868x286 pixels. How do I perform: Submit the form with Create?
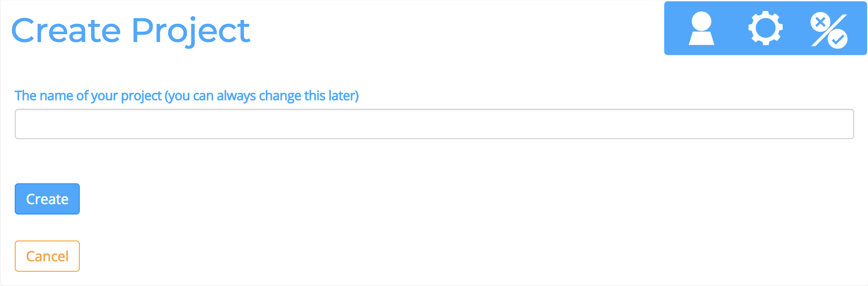(x=47, y=199)
